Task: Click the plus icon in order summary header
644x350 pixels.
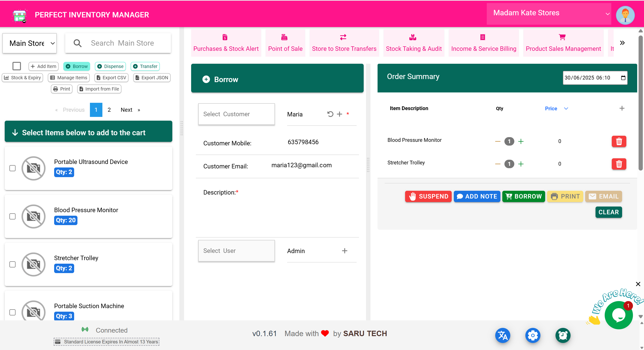Action: pos(622,108)
